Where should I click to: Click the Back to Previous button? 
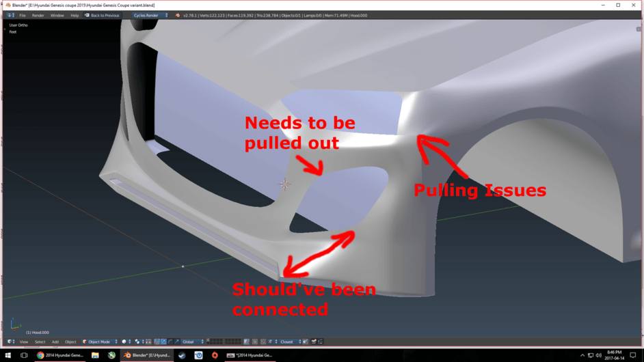click(102, 15)
